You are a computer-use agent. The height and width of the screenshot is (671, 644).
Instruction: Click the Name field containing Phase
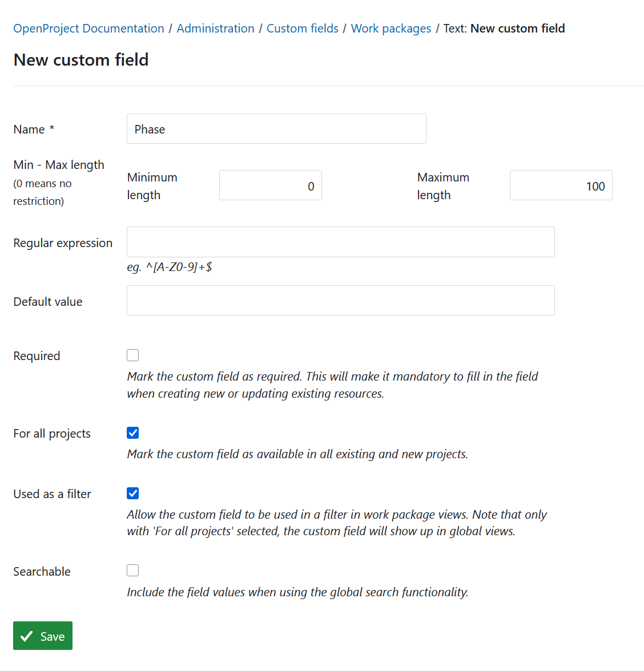coord(276,128)
